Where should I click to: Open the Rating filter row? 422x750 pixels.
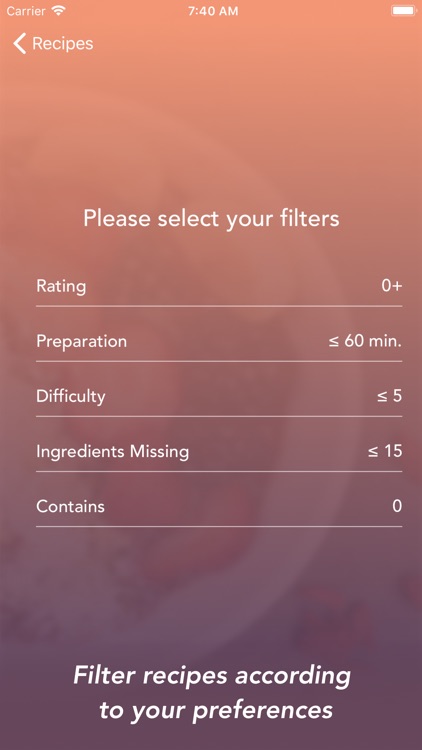coord(219,287)
